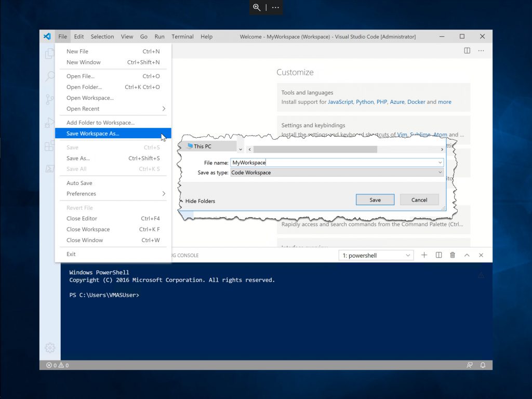Open the editor More Actions menu
This screenshot has width=532, height=399.
[x=481, y=50]
